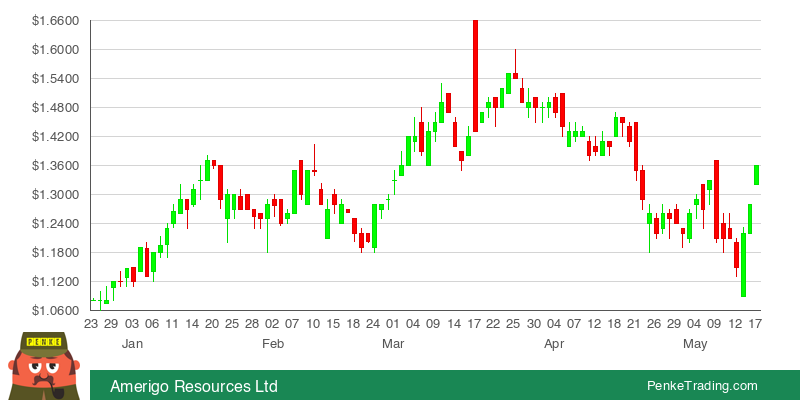800x400 pixels.
Task: Click the May month label
Action: coord(694,345)
